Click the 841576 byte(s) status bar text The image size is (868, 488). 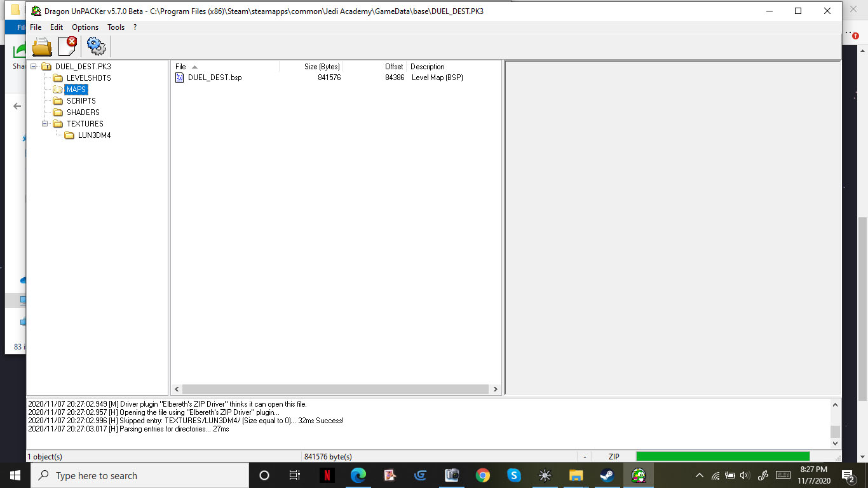[x=328, y=456]
